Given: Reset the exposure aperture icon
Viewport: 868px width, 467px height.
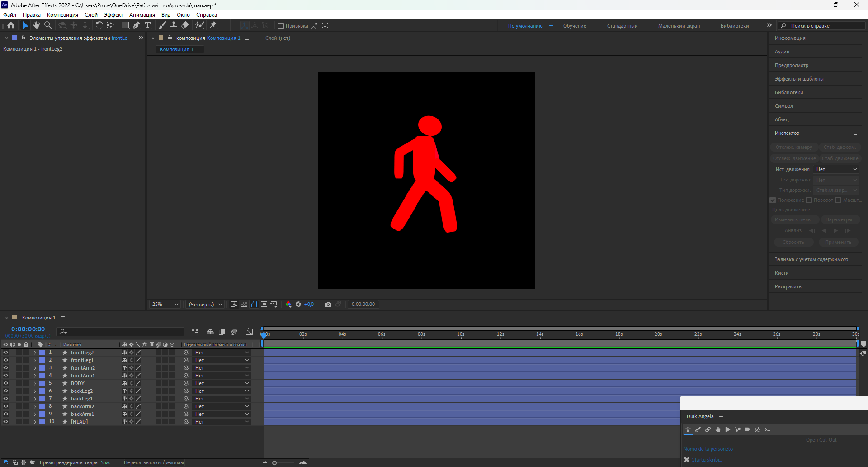Looking at the screenshot, I should coord(298,305).
